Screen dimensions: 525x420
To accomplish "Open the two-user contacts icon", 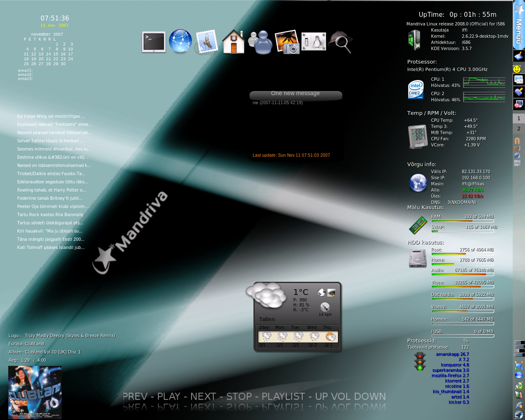I will [260, 42].
